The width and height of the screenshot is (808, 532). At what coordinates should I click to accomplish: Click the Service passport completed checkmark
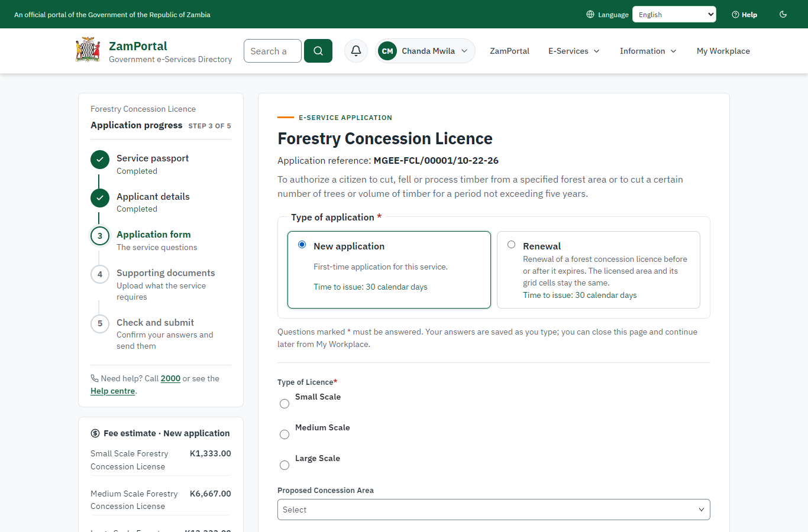100,160
